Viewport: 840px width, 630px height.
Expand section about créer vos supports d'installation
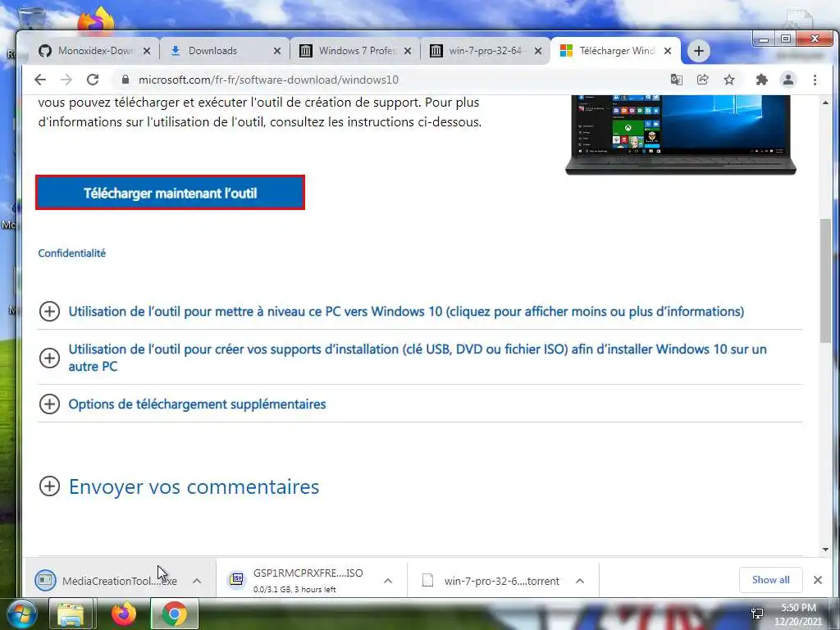point(418,358)
